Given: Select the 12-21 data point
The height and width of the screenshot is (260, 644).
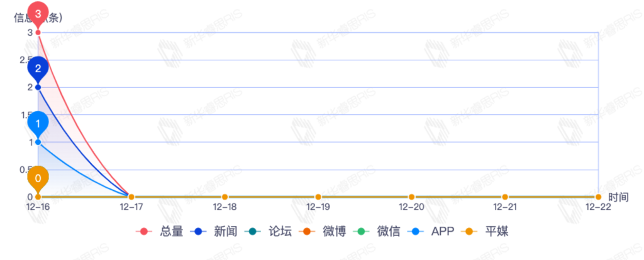Looking at the screenshot, I should tap(505, 197).
